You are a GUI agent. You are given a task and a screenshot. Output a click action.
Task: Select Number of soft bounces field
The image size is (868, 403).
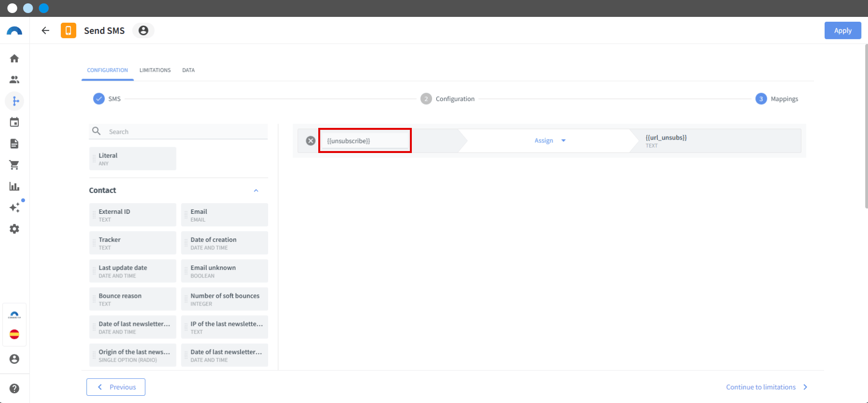point(224,299)
